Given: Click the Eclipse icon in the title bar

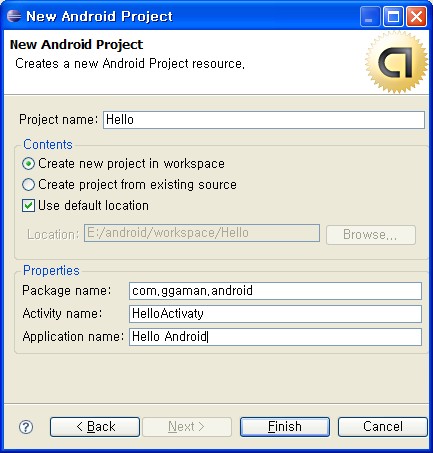Looking at the screenshot, I should click(x=14, y=16).
